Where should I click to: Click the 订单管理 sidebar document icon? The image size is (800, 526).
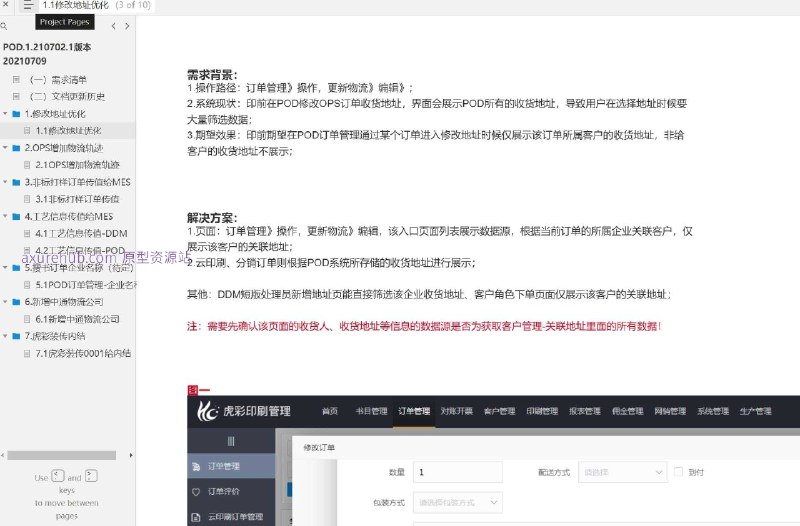[x=196, y=466]
